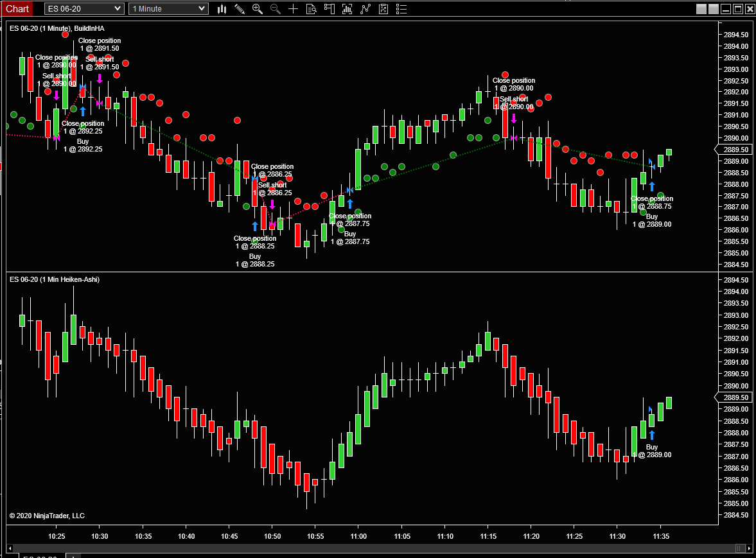Click the 11:00 time axis label

(x=358, y=536)
